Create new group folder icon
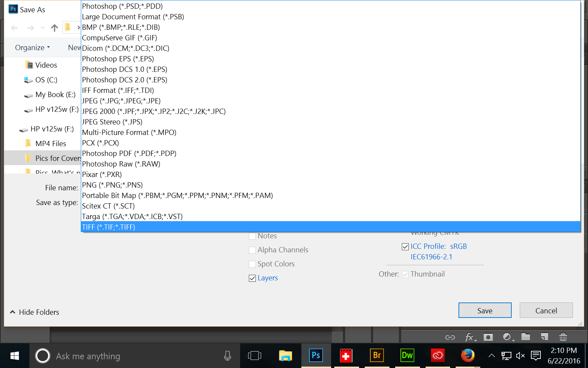The width and height of the screenshot is (588, 368). (x=526, y=337)
